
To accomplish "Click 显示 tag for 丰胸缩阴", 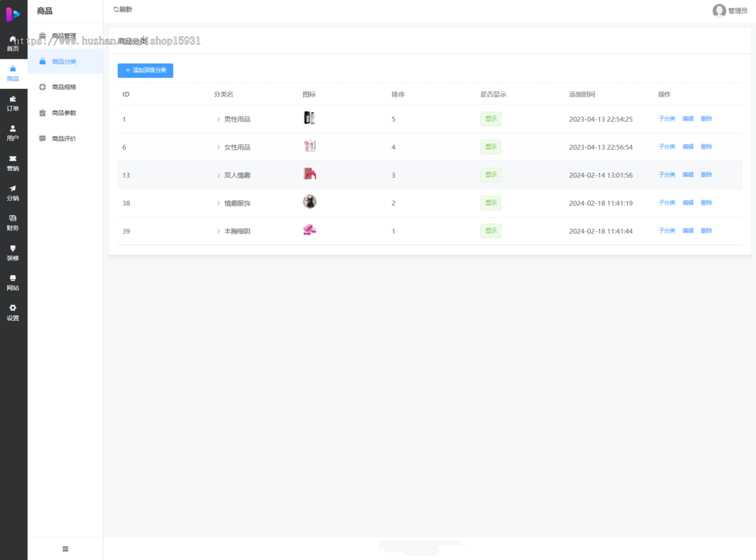I will point(491,231).
